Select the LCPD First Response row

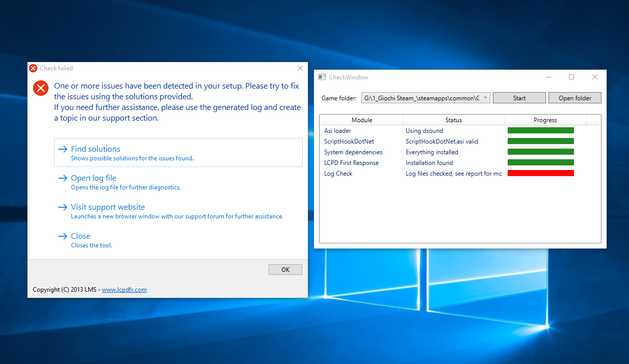(x=351, y=163)
